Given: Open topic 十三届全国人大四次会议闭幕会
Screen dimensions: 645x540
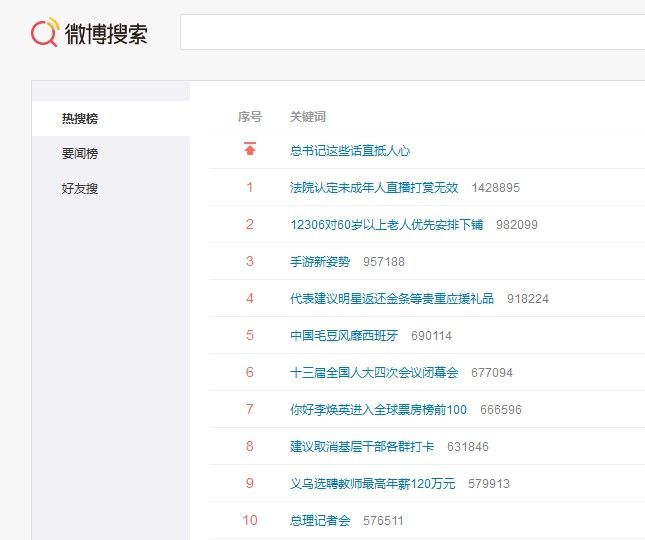Looking at the screenshot, I should click(374, 373).
